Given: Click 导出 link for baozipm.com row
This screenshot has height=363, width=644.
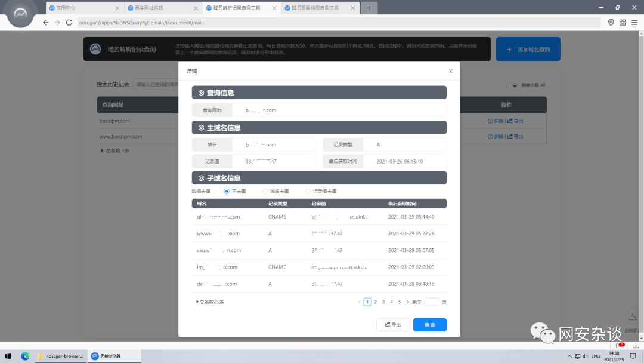Looking at the screenshot, I should click(x=515, y=121).
